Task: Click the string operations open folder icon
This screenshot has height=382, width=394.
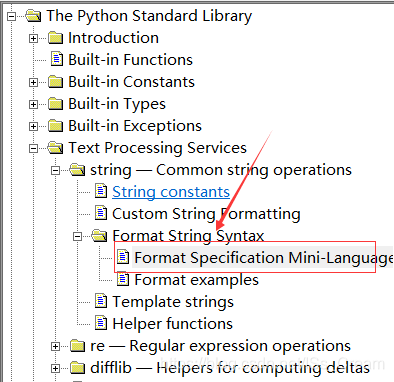Action: point(77,170)
